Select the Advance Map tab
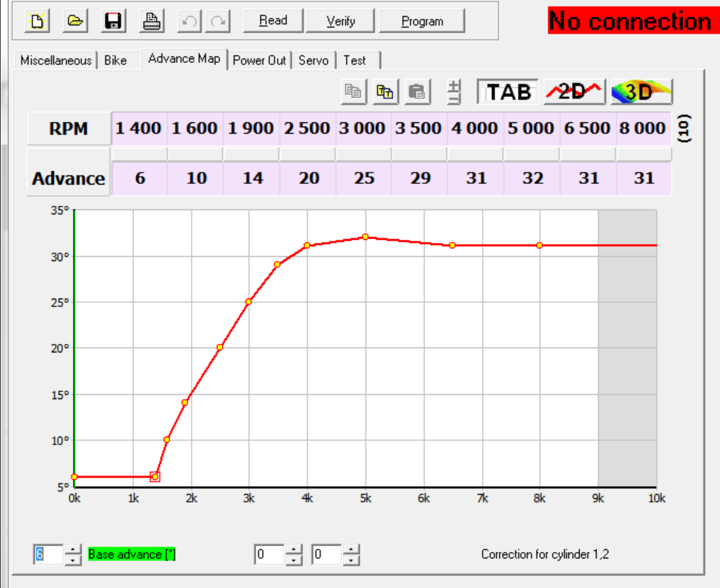 pos(184,59)
